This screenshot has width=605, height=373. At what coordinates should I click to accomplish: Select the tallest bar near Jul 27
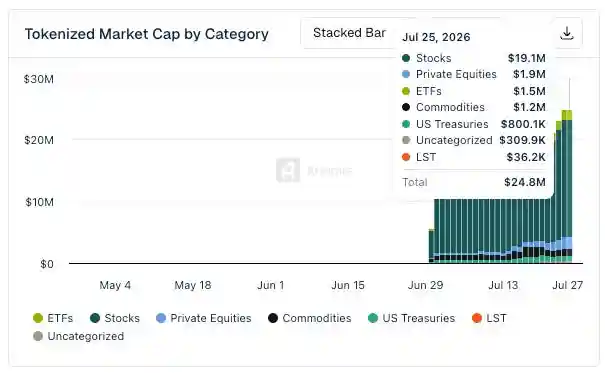pyautogui.click(x=567, y=185)
